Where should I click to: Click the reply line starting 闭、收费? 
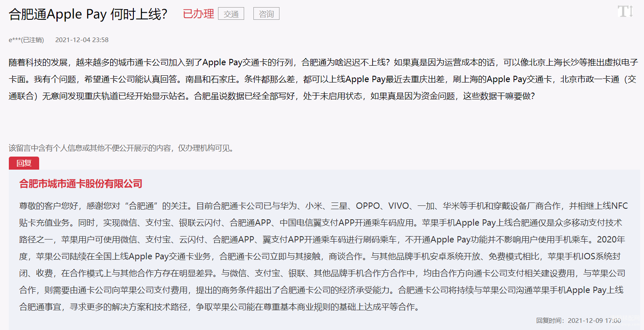[322, 273]
